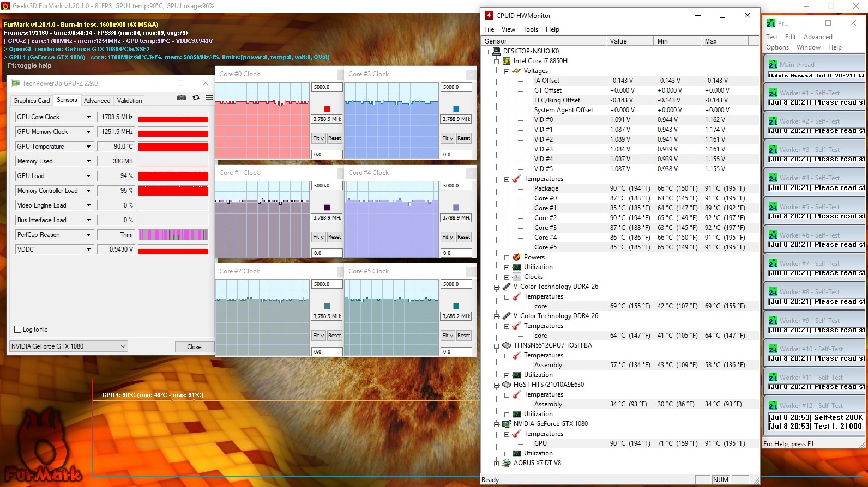The height and width of the screenshot is (487, 868).
Task: Open the PerfCap Reason sensor dropdown
Action: click(x=88, y=235)
